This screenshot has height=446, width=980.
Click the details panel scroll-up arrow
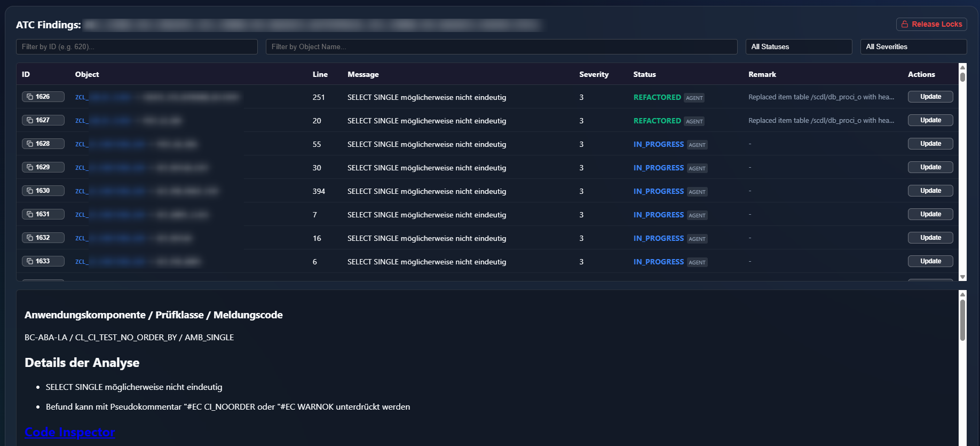(962, 294)
